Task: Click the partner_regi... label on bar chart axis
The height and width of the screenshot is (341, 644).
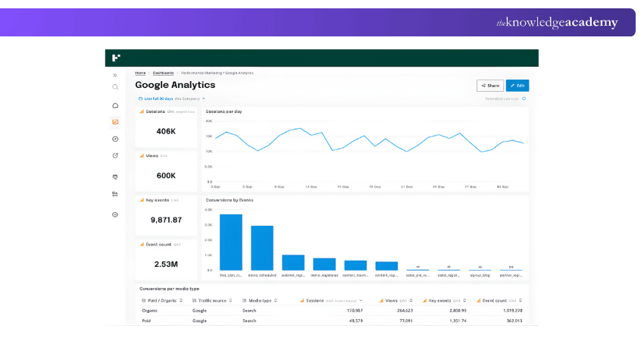Action: tap(511, 275)
